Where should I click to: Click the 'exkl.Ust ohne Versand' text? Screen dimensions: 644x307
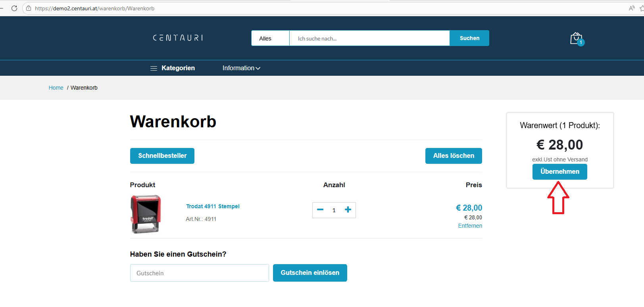point(560,159)
